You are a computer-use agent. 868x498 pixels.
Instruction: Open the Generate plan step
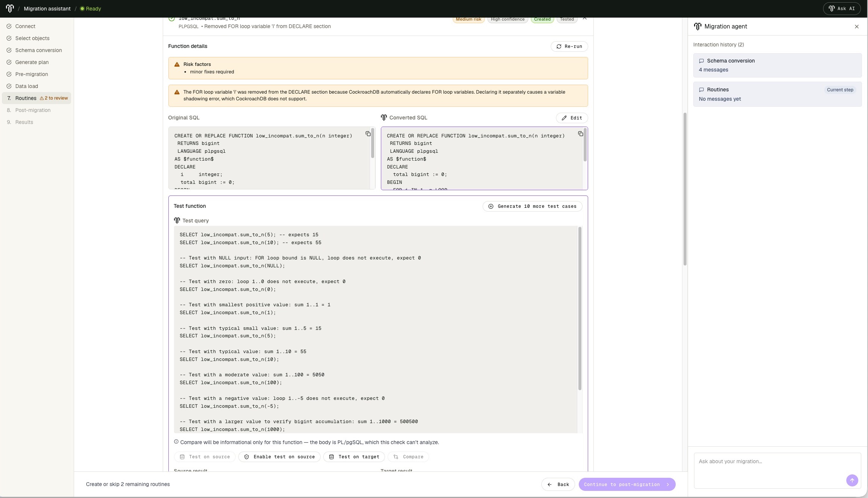tap(32, 62)
